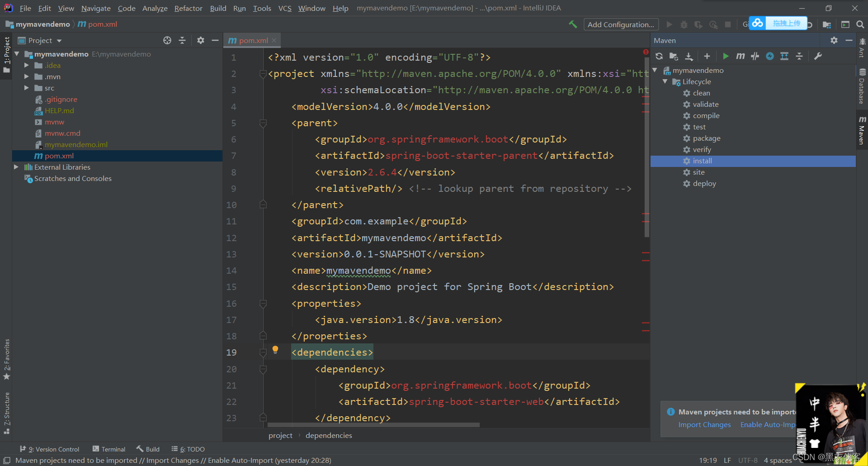The width and height of the screenshot is (868, 466).
Task: Open Search Everywhere magnifier
Action: [860, 24]
